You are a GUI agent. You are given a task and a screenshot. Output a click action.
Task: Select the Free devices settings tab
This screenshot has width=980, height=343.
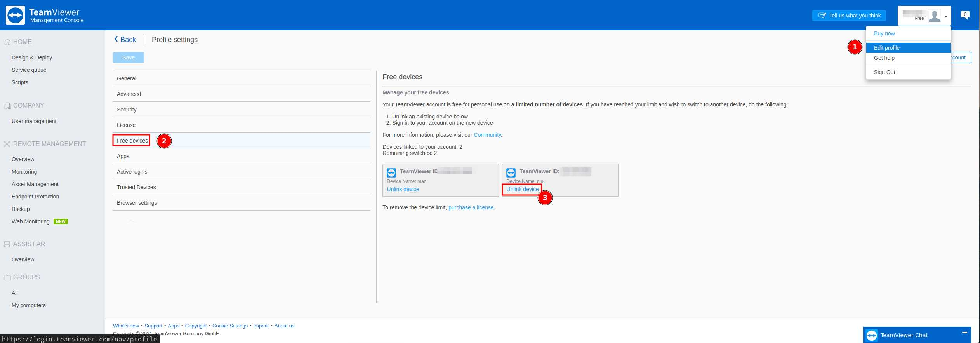242,141
